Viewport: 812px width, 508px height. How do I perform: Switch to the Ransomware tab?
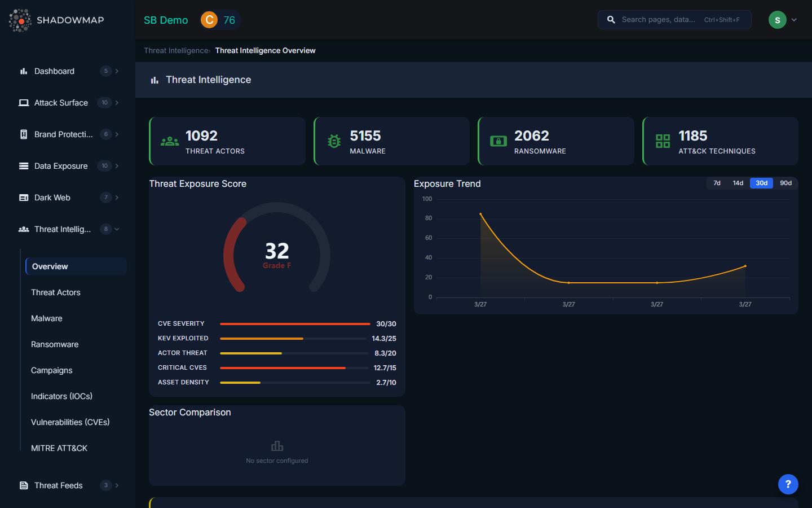53,344
